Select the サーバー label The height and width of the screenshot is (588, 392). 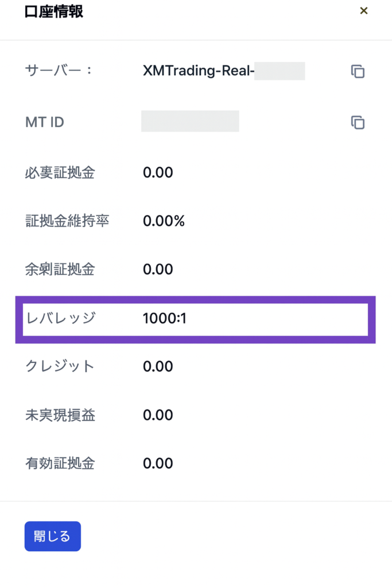59,71
